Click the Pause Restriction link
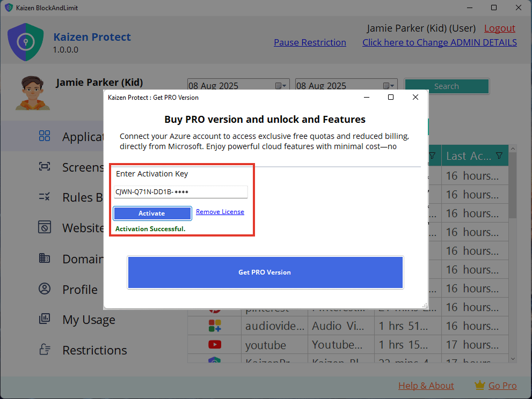Viewport: 532px width, 399px height. point(310,42)
